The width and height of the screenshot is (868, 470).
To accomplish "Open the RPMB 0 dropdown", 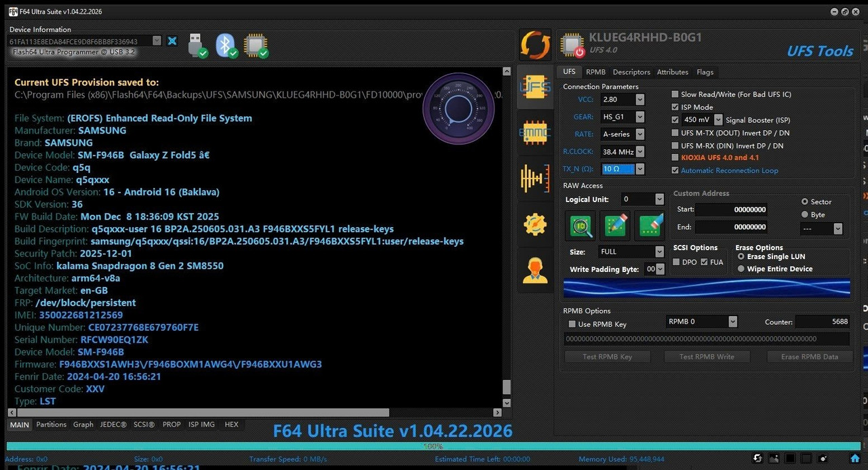I will (733, 321).
